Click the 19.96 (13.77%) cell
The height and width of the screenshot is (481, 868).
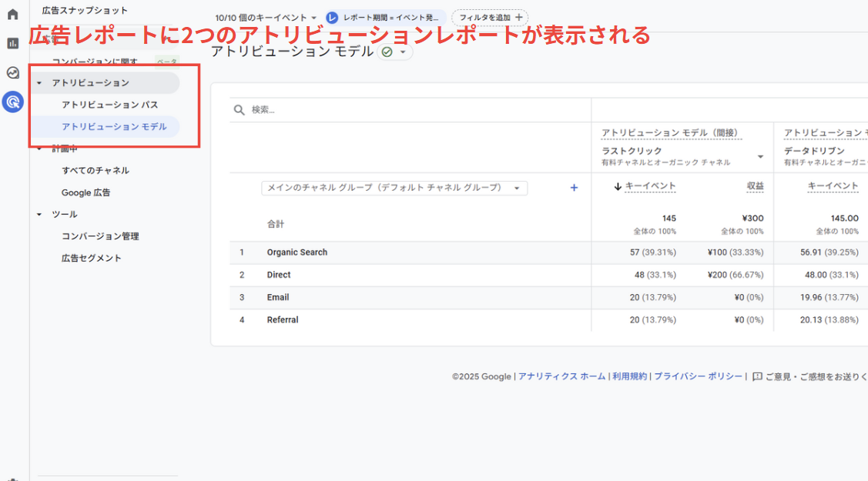[x=829, y=297]
